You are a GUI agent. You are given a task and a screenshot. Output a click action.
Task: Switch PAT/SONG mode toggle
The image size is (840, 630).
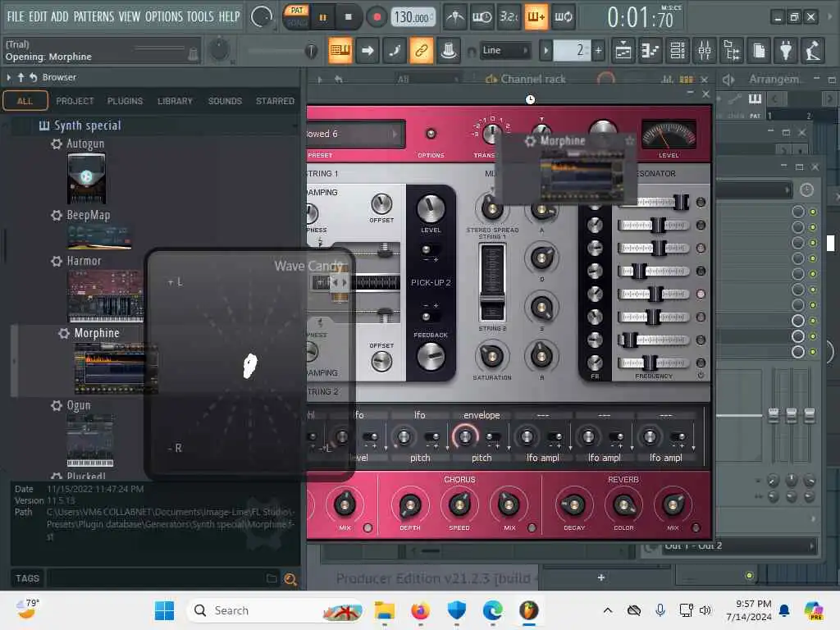click(296, 17)
